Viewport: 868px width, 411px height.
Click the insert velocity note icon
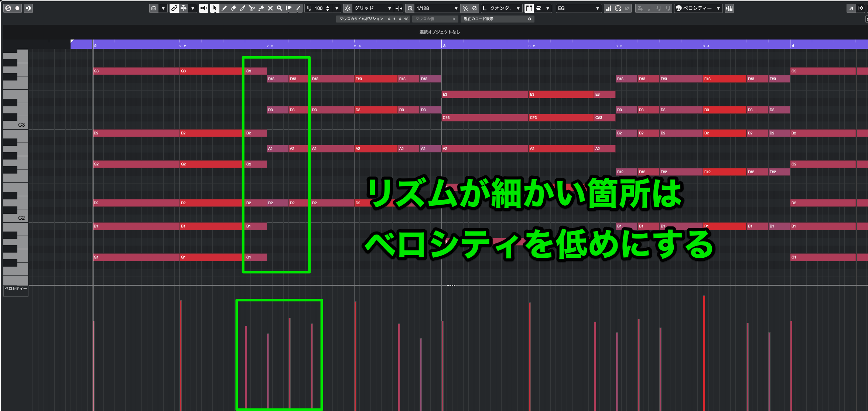coord(309,8)
